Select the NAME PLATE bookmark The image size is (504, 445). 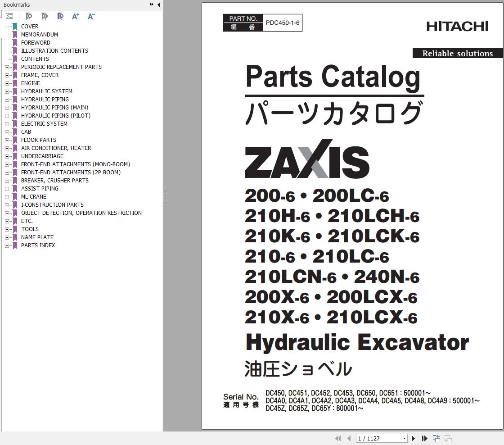click(37, 237)
